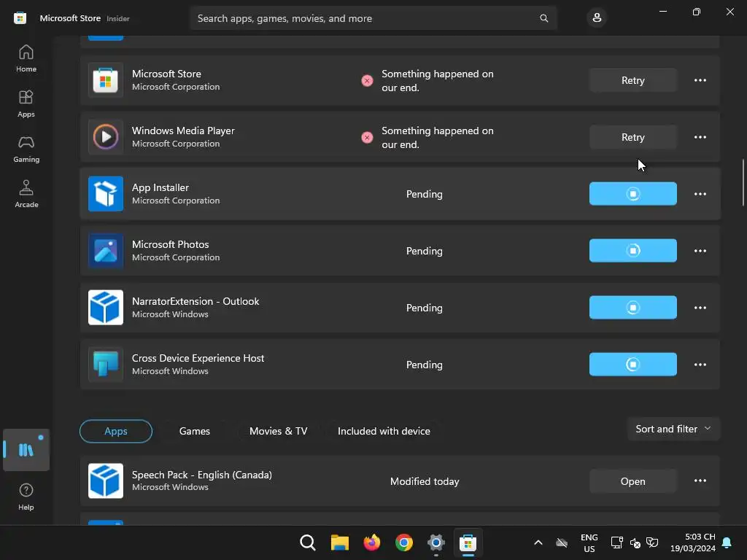Viewport: 747px width, 560px height.
Task: Open more options for Windows Media Player row
Action: [x=700, y=137]
